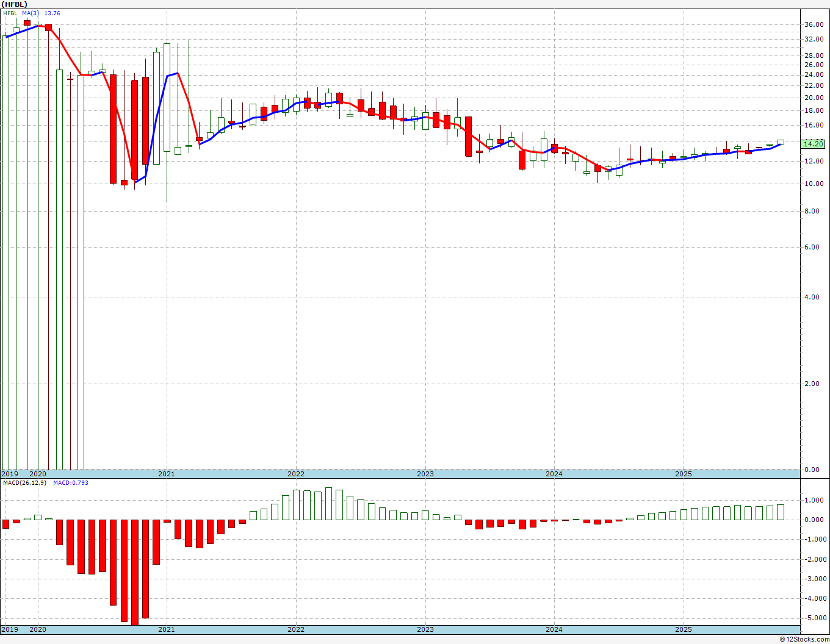This screenshot has height=644, width=830.
Task: Click the 18.00 price axis label
Action: pyautogui.click(x=814, y=110)
